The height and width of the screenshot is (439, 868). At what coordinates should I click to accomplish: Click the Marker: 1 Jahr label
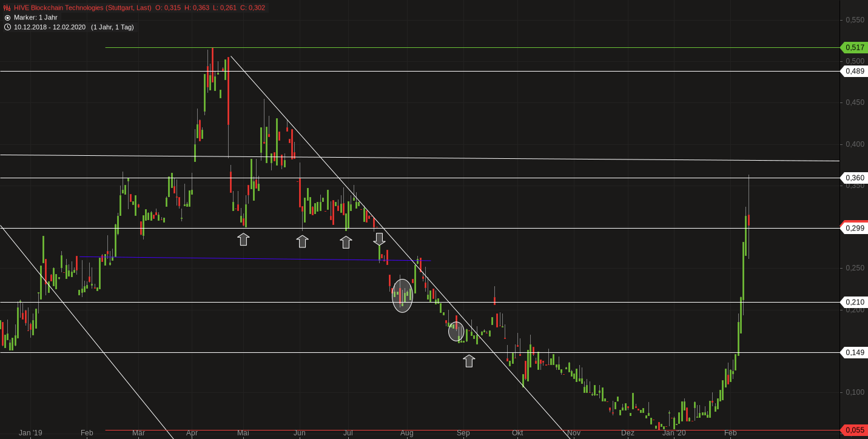(36, 18)
